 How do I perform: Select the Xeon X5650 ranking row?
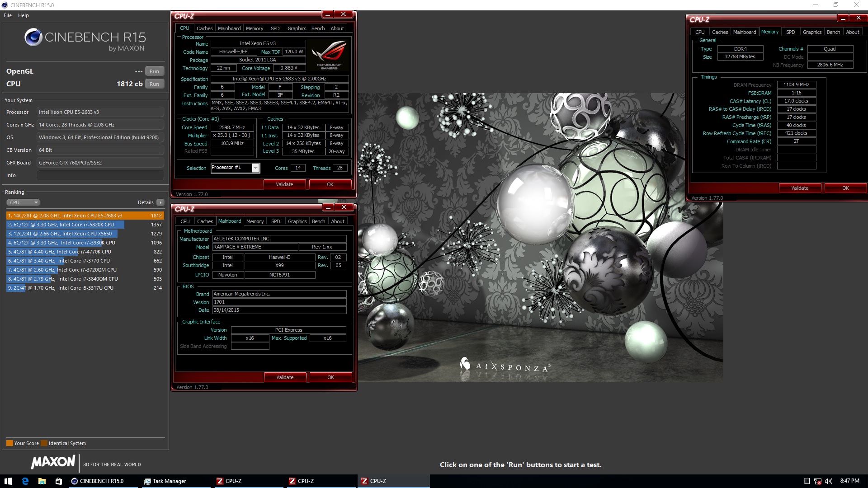pos(85,234)
